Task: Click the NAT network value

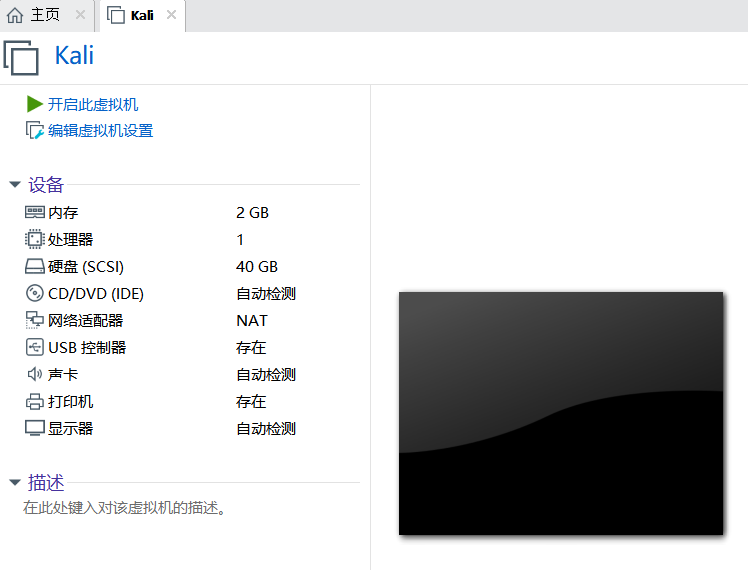Action: coord(252,321)
